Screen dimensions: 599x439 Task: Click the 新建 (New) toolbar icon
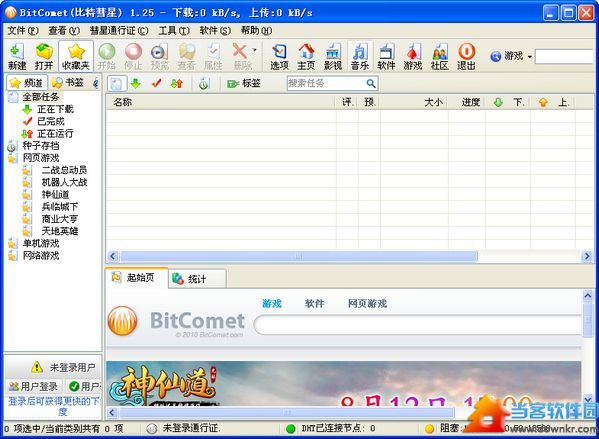tap(17, 56)
